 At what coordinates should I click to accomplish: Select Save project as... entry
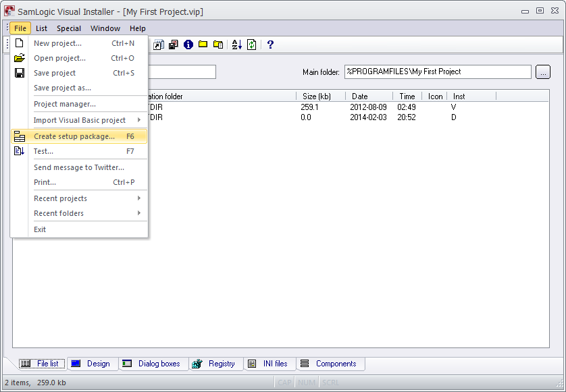[x=79, y=88]
